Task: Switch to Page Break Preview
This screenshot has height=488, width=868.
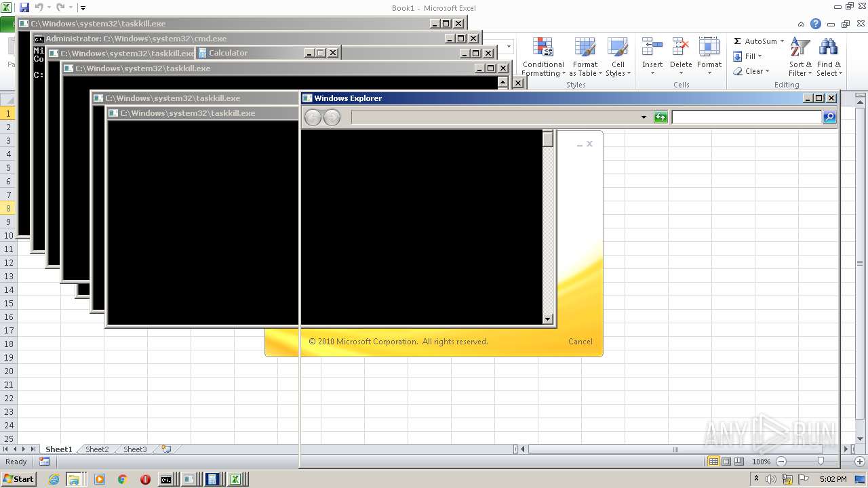Action: (739, 462)
